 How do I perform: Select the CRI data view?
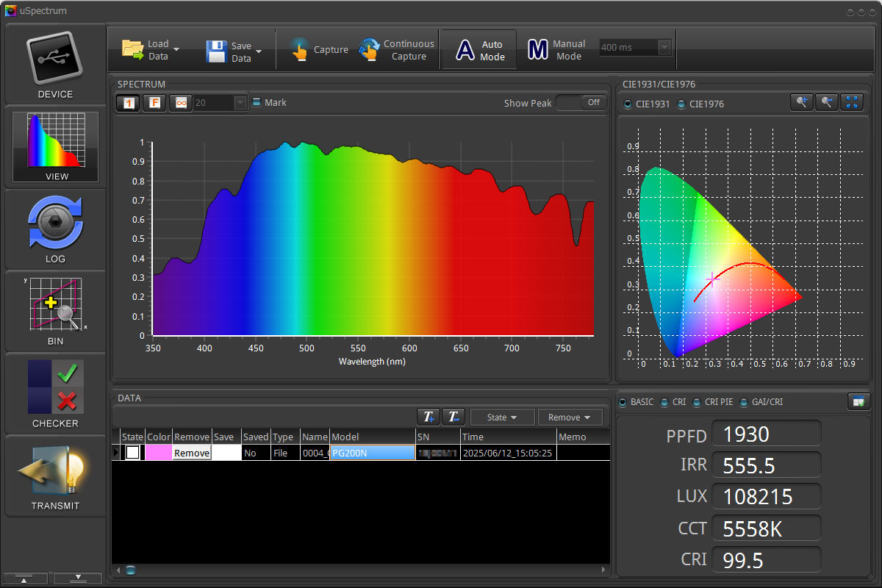[x=664, y=402]
